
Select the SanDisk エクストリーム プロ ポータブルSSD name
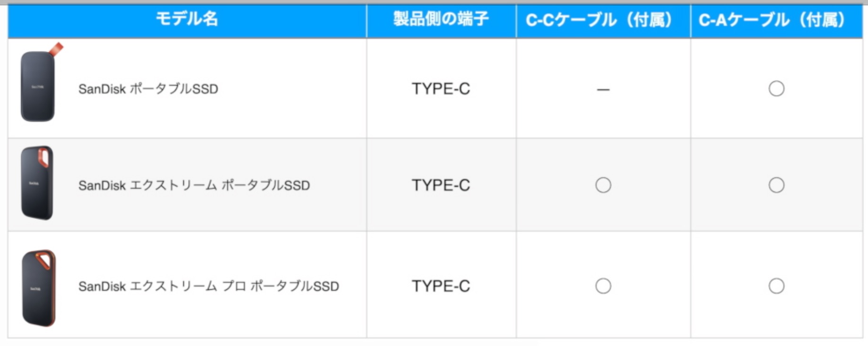pyautogui.click(x=208, y=286)
